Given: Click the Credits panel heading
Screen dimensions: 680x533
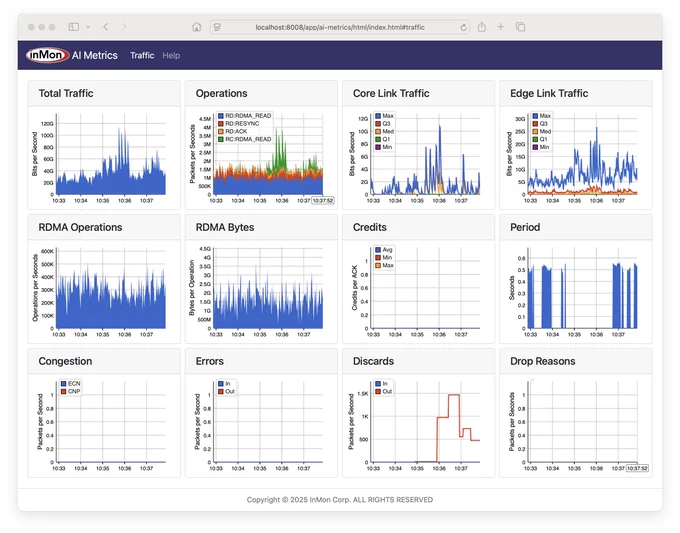Looking at the screenshot, I should pos(369,227).
